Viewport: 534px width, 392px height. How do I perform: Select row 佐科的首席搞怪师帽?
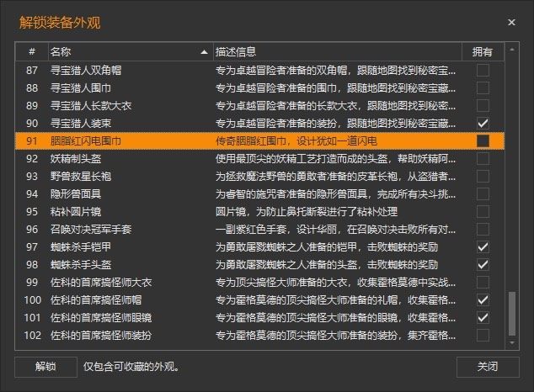coord(260,300)
